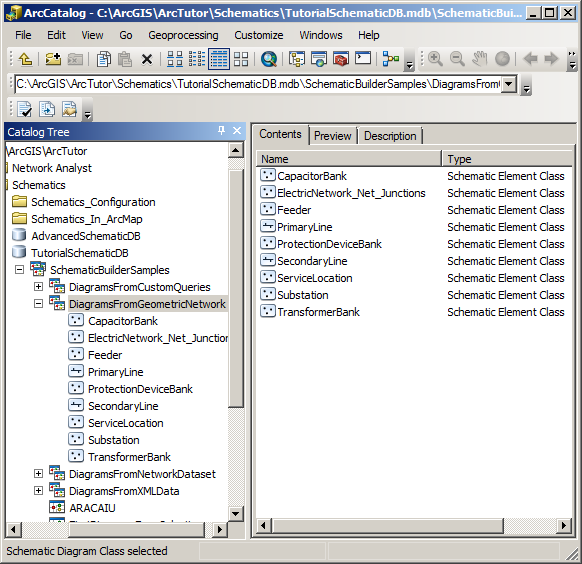Screen dimensions: 582x564
Task: Open the ModelBuilder window icon
Action: pyautogui.click(x=391, y=59)
